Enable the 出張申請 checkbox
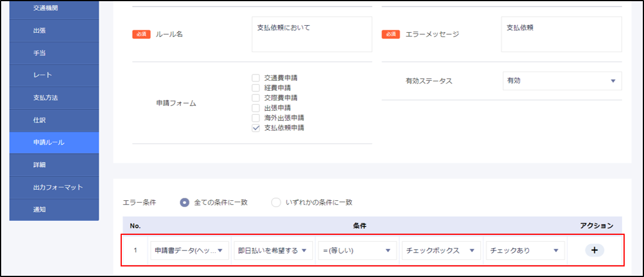Image resolution: width=644 pixels, height=277 pixels. [256, 108]
